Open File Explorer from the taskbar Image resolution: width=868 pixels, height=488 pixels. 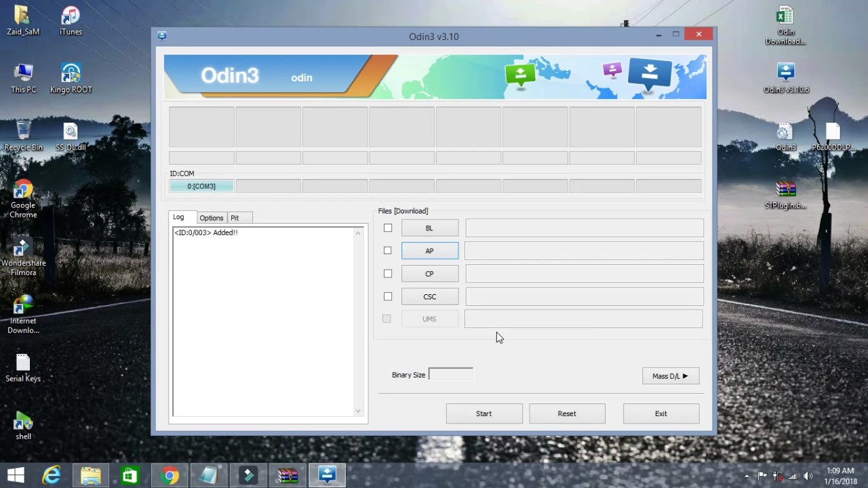point(91,476)
